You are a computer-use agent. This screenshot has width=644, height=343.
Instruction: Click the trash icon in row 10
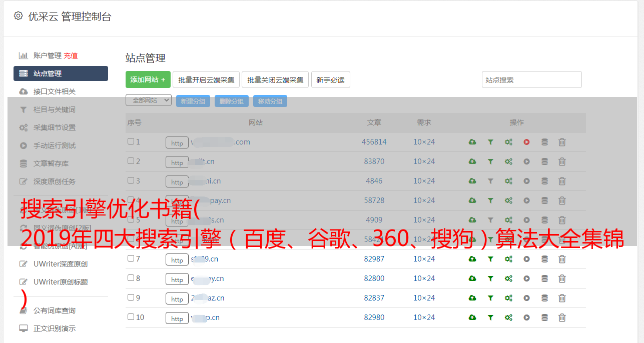click(562, 317)
